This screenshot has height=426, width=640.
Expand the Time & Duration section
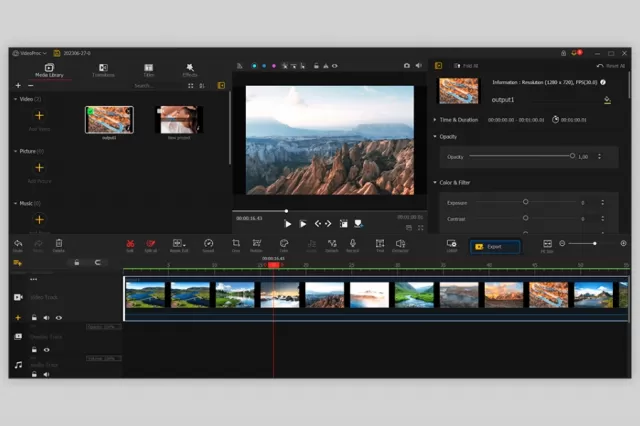(455, 120)
